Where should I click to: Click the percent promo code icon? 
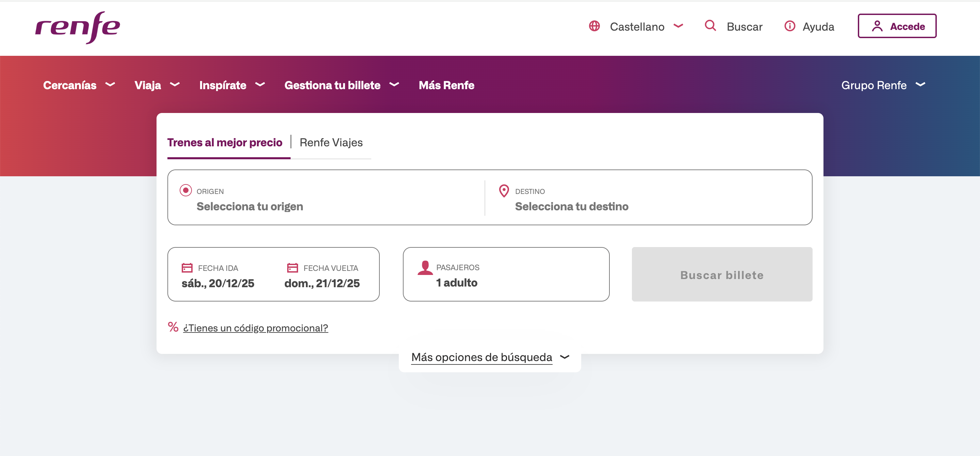click(173, 327)
